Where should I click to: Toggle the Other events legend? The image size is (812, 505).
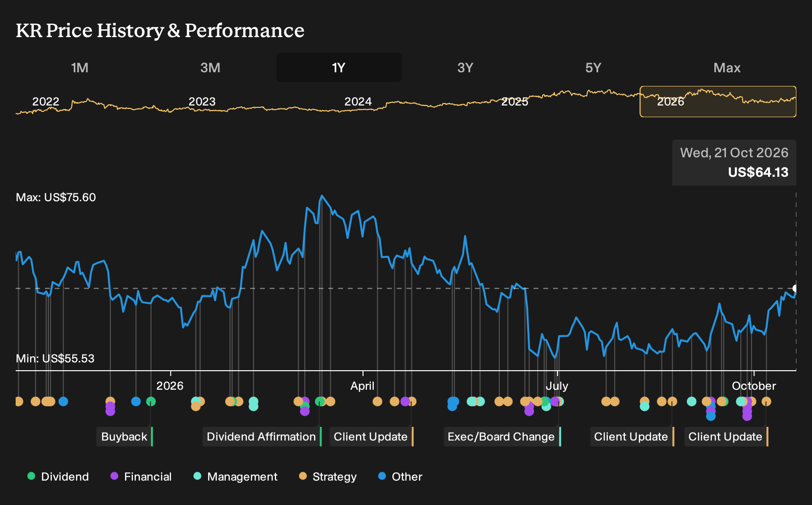click(x=400, y=477)
